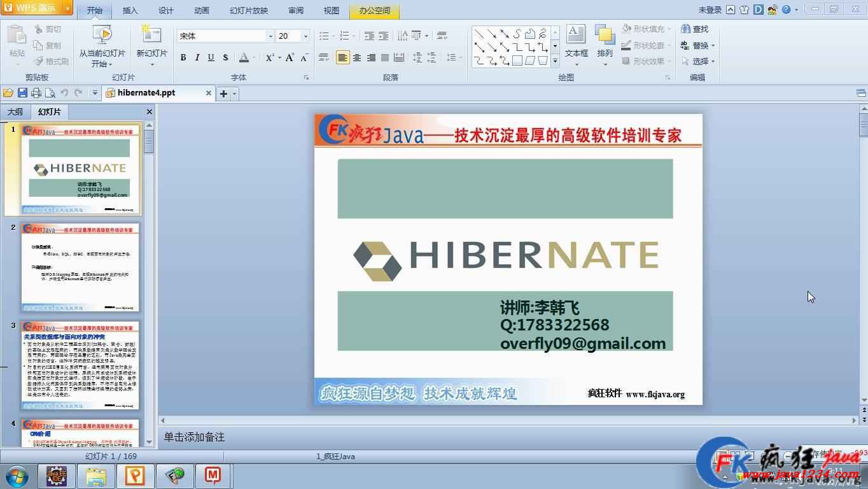The height and width of the screenshot is (489, 868).
Task: Toggle center alignment button
Action: pos(357,57)
